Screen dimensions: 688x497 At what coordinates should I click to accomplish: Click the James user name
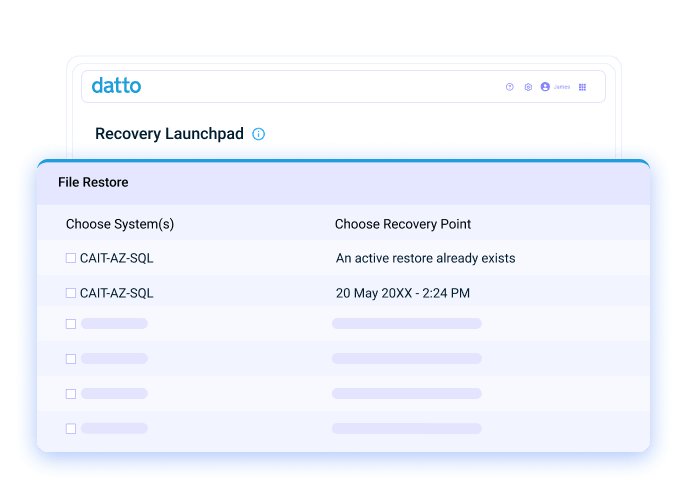562,87
